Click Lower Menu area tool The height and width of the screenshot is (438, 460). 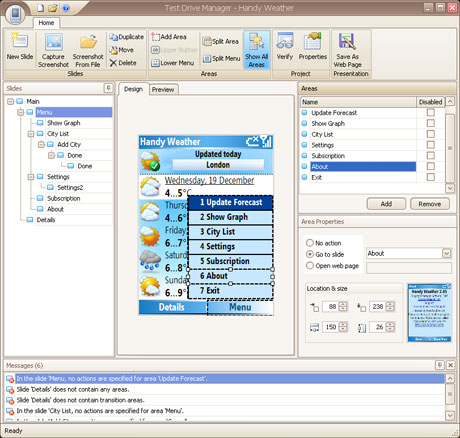point(173,63)
